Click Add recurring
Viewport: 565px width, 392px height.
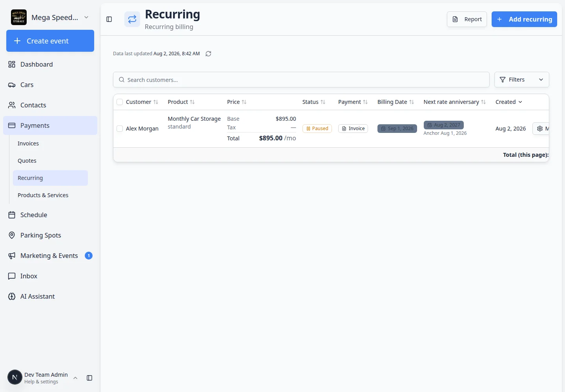pyautogui.click(x=524, y=19)
